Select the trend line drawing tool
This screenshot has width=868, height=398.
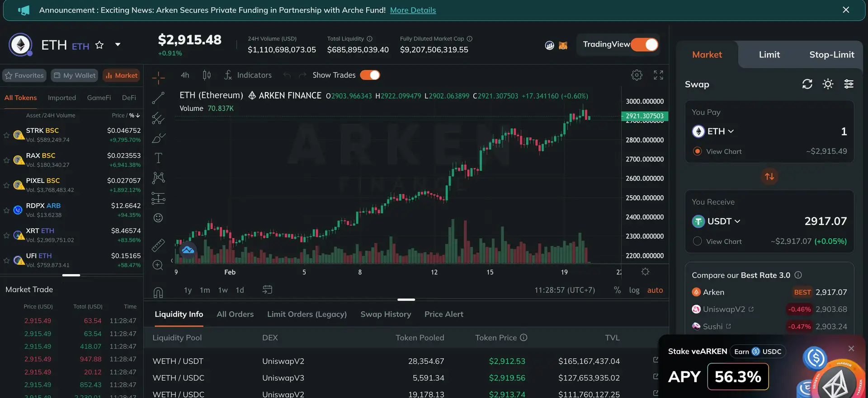158,98
